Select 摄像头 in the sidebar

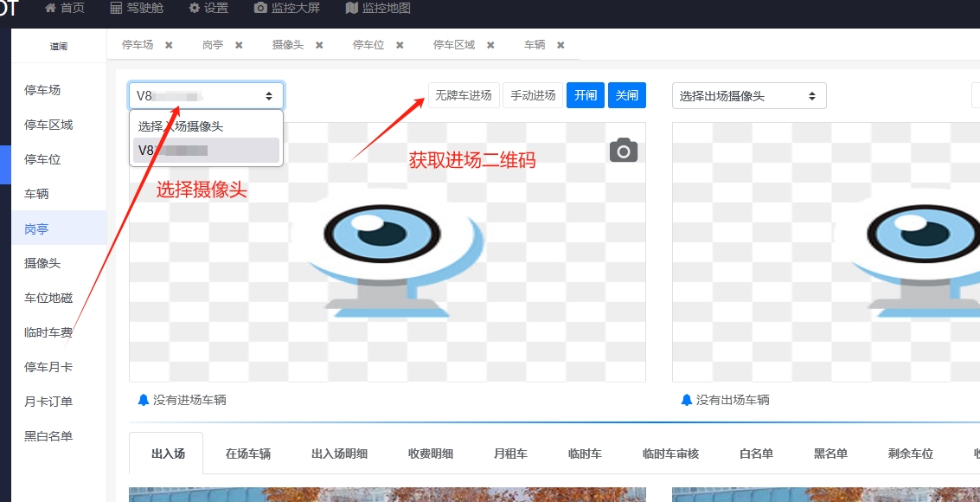[59, 263]
